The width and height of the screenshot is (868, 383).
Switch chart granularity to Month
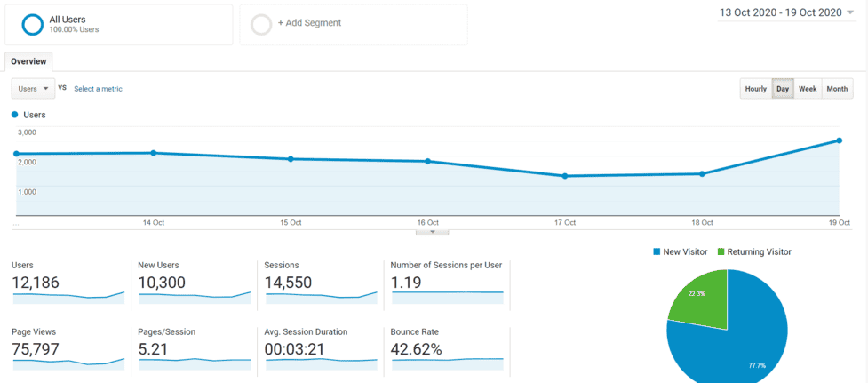point(837,89)
